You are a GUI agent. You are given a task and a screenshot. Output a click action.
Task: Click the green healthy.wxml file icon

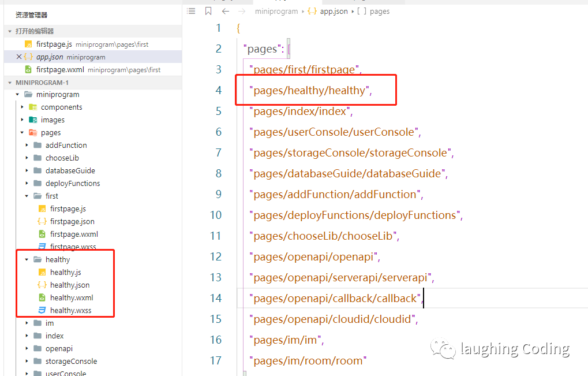coord(42,297)
